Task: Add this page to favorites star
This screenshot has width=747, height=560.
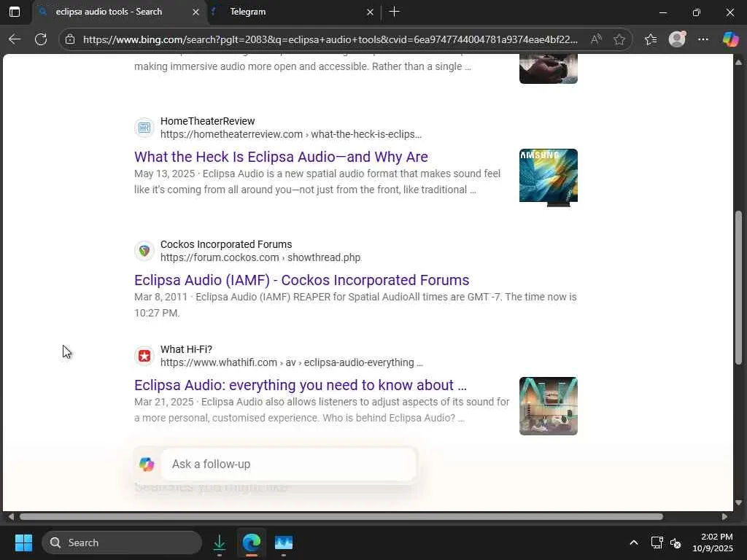Action: (x=619, y=39)
